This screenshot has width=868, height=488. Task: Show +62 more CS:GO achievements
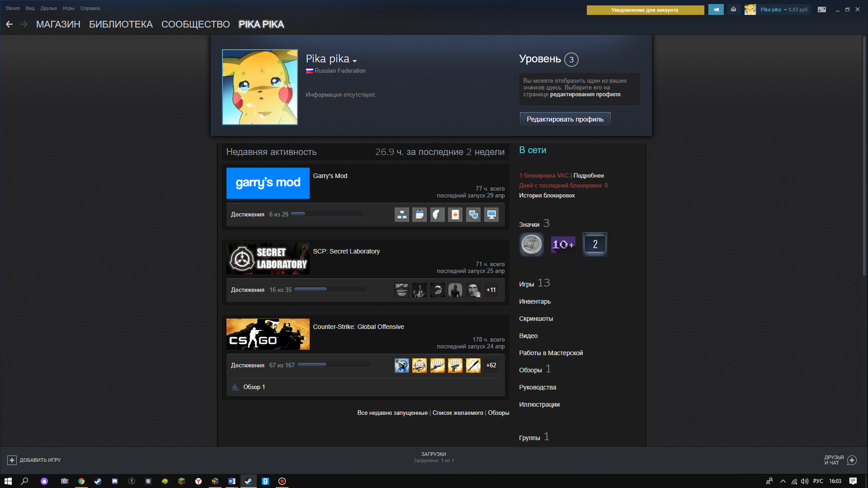coord(491,366)
